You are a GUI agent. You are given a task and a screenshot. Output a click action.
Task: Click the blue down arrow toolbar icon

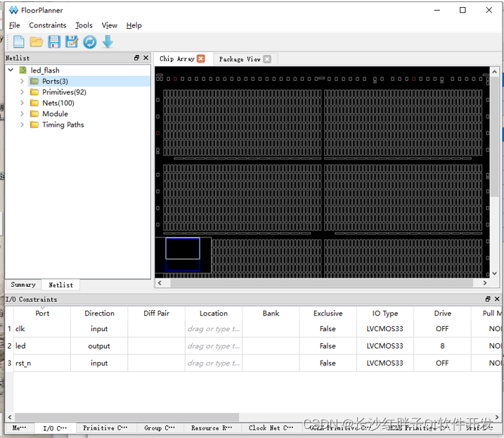tap(108, 41)
